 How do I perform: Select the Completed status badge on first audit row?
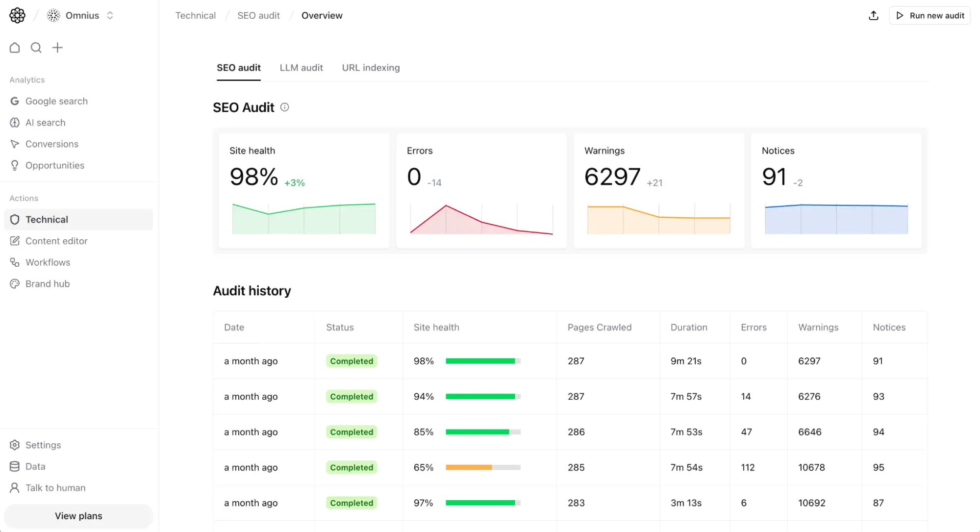(x=351, y=361)
